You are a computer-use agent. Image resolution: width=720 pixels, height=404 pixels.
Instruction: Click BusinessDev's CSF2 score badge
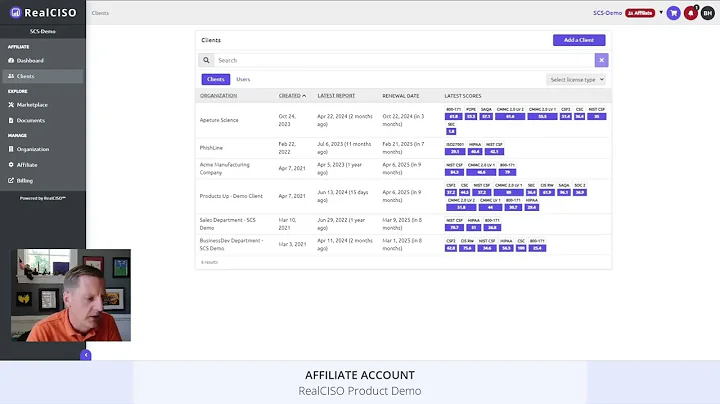pos(450,248)
